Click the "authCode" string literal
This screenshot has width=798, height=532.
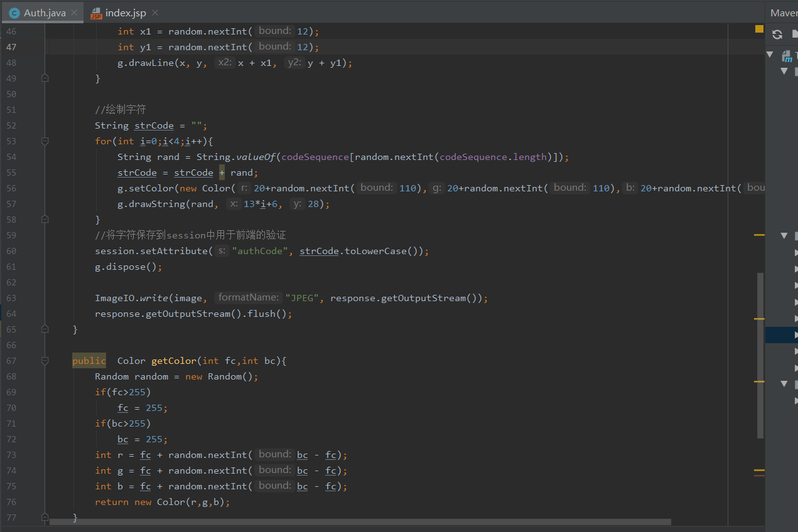point(260,251)
